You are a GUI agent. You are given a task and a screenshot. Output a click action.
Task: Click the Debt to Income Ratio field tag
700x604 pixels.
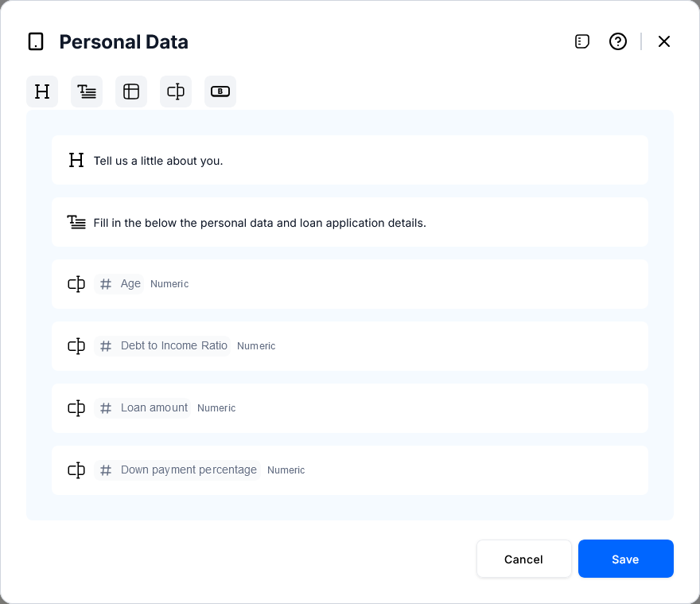(x=163, y=346)
